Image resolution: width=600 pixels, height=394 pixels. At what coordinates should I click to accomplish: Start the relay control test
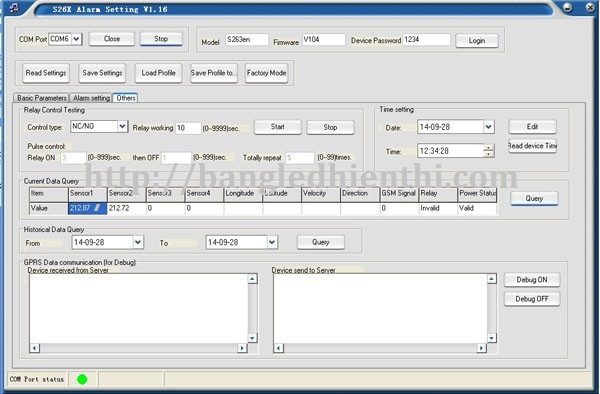point(277,127)
